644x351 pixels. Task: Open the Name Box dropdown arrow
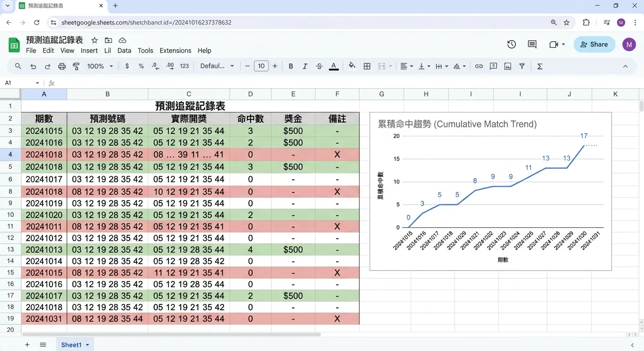(38, 83)
